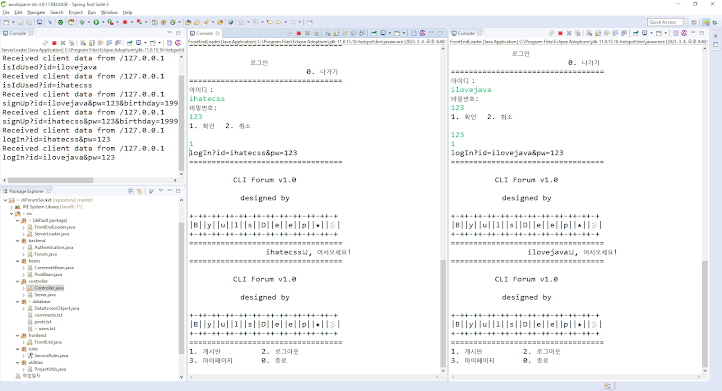Toggle Show Console on Standard Out in ServerLoader console

109,43
